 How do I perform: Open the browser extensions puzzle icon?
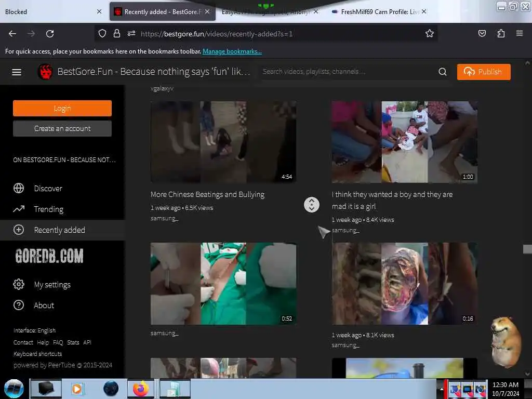coord(501,33)
